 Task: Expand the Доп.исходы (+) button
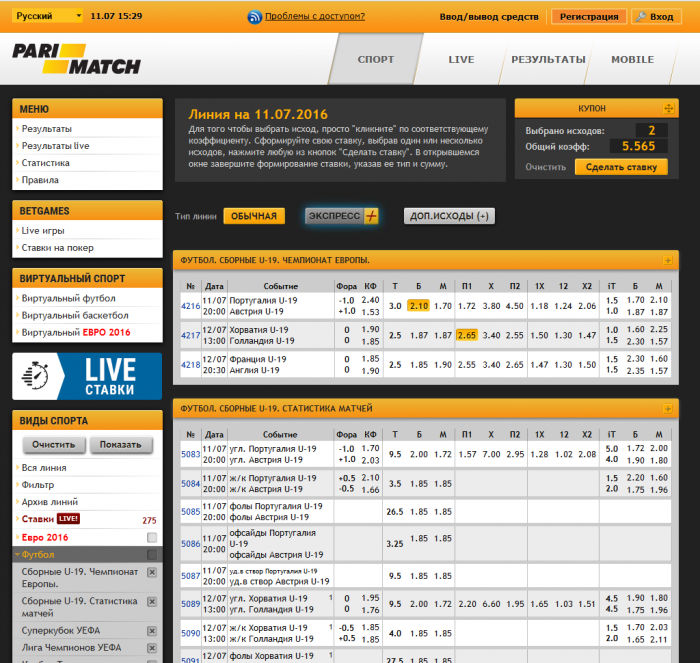click(x=449, y=216)
